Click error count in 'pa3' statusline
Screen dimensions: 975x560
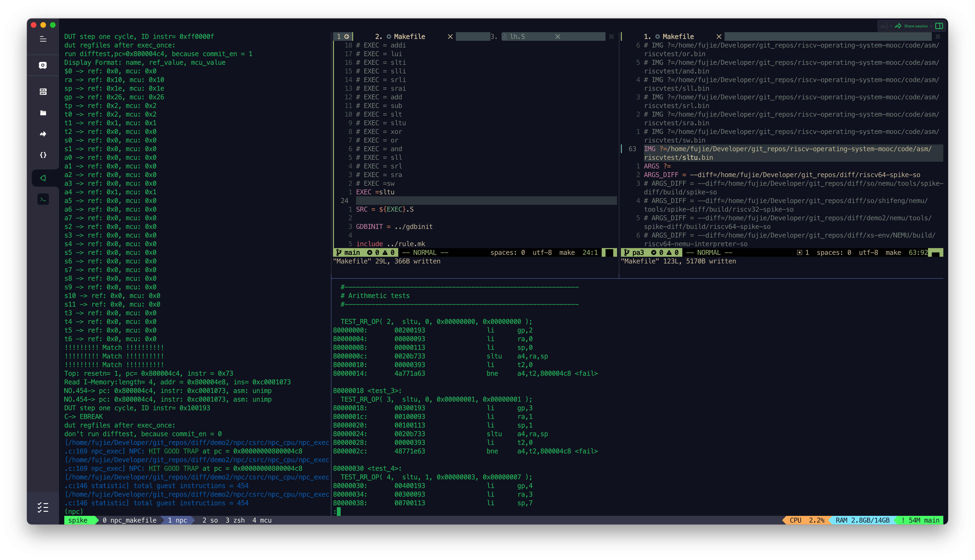[657, 253]
